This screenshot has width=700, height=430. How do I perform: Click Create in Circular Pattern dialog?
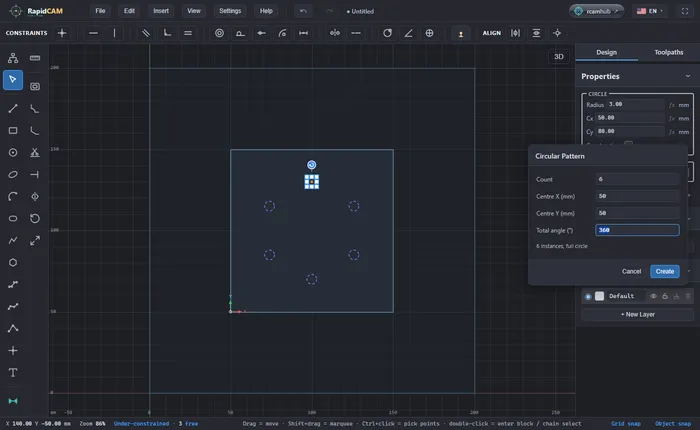(x=665, y=271)
